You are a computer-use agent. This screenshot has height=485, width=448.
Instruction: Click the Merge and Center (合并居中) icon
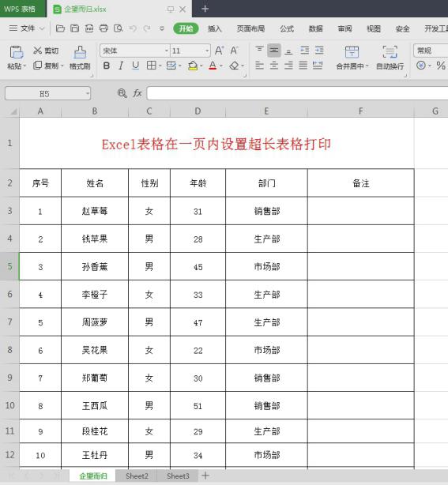coord(352,52)
